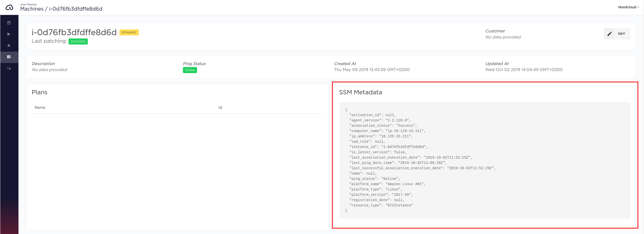Click the "ip_address" metadata line
The height and width of the screenshot is (234, 644).
pos(381,136)
